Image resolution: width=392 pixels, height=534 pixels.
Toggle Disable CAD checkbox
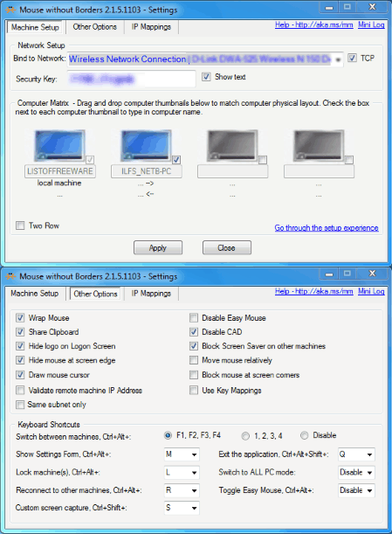[x=194, y=332]
